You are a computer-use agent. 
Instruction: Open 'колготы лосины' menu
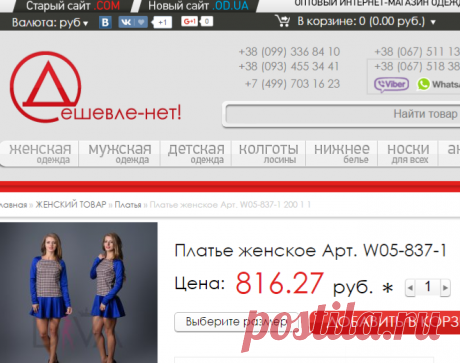point(268,153)
